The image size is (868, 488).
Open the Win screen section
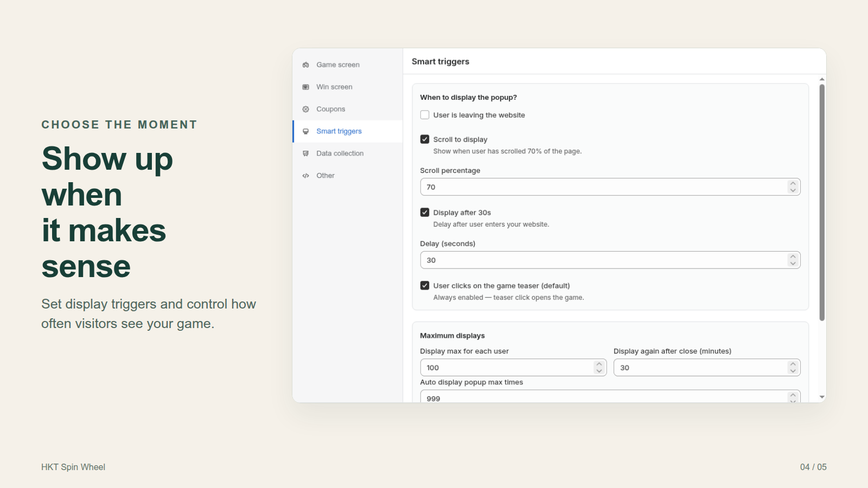(x=348, y=87)
